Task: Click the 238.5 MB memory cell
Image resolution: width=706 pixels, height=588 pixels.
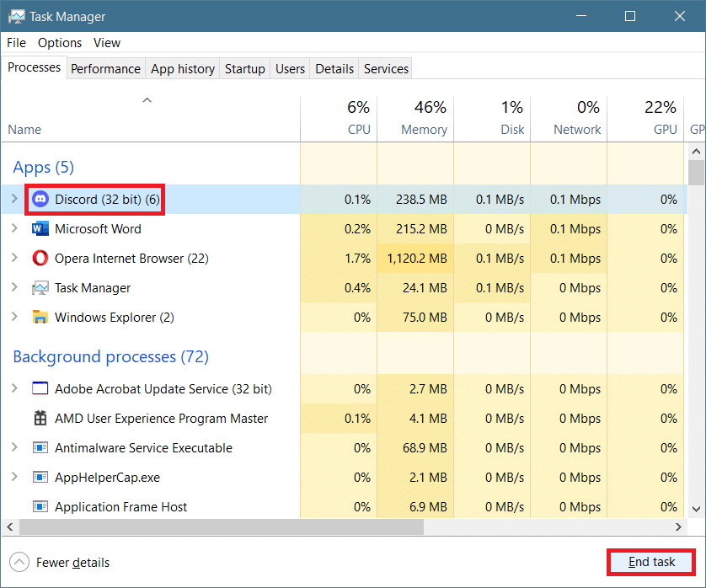Action: tap(415, 199)
